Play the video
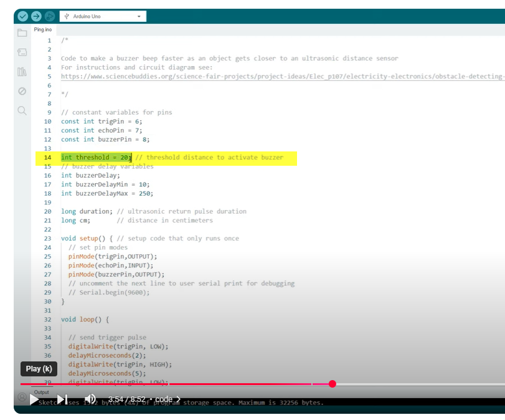The width and height of the screenshot is (505, 420). tap(34, 399)
